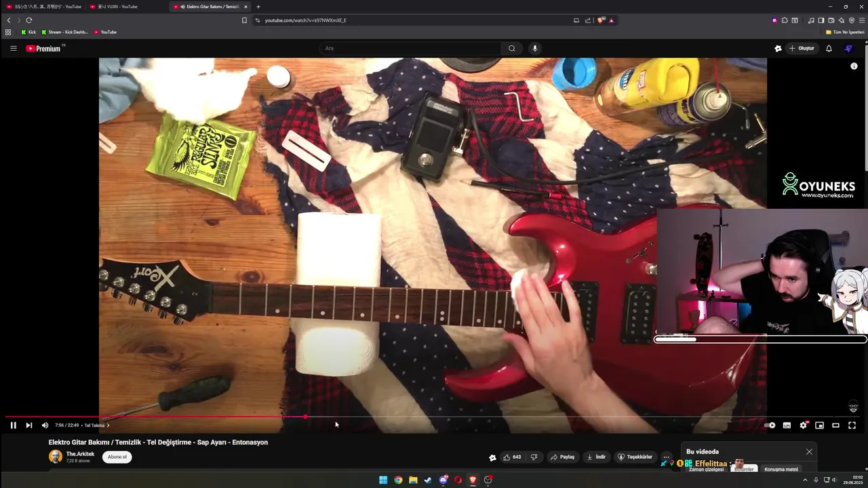Screen dimensions: 868x488
Task: Click the 'İndir' download button
Action: pyautogui.click(x=596, y=457)
